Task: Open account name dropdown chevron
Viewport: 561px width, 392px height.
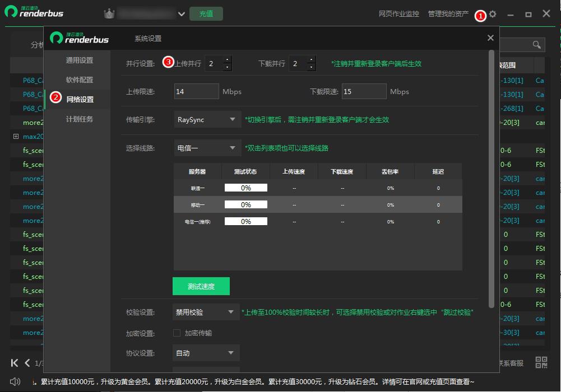Action: 182,15
